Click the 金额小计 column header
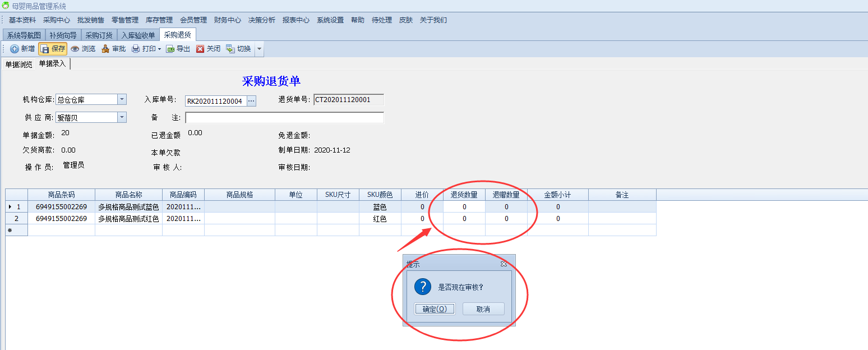Image resolution: width=868 pixels, height=350 pixels. [558, 195]
